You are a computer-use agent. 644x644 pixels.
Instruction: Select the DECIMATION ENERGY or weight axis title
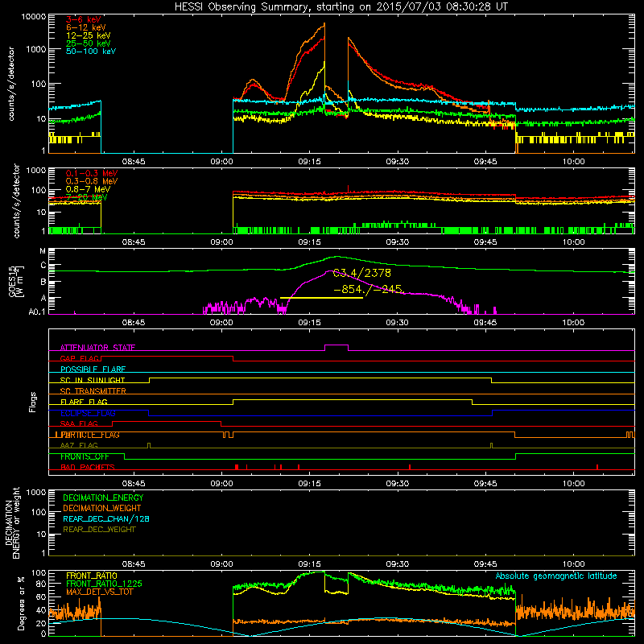click(x=13, y=522)
